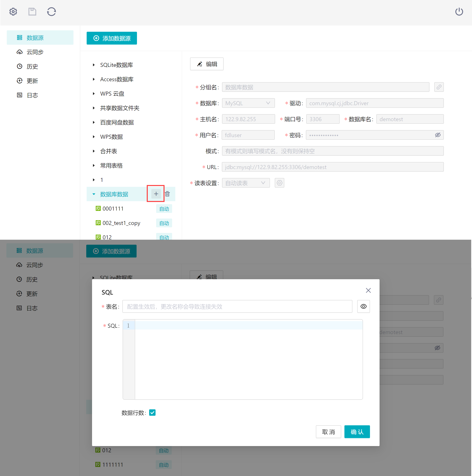Click the 添加数据源 button
Screen dimensions: 472x476
[112, 38]
